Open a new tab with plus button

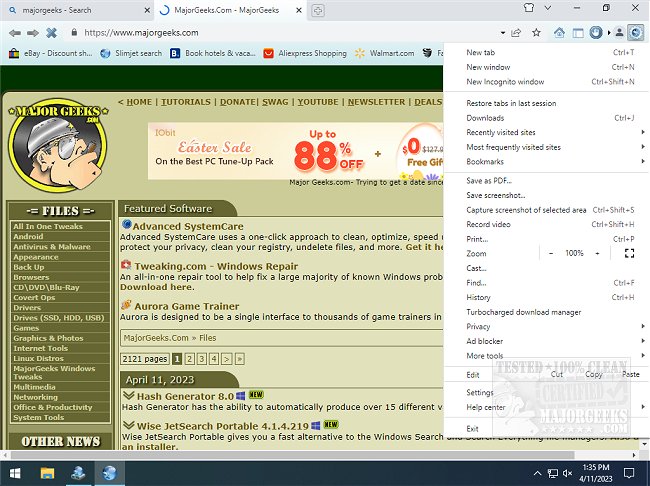[x=318, y=10]
